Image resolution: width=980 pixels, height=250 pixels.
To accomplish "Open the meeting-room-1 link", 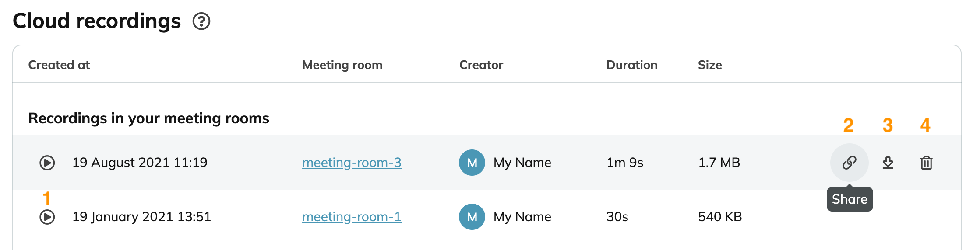I will [x=352, y=217].
